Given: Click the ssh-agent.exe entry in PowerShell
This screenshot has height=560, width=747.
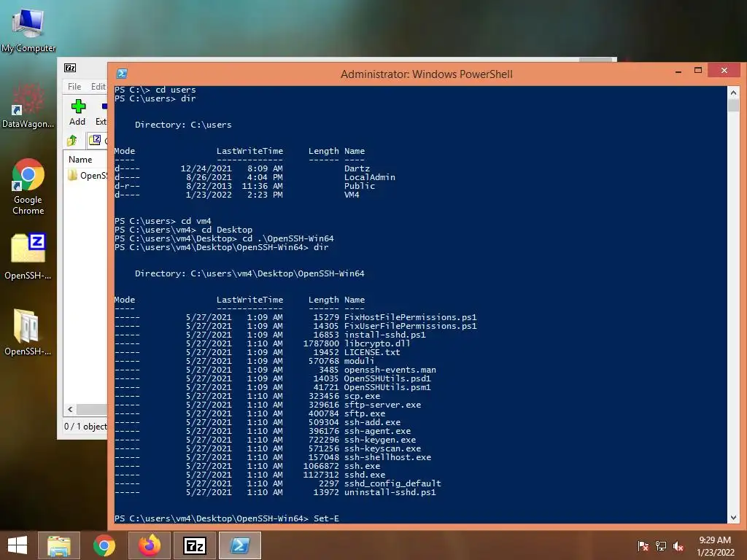Looking at the screenshot, I should coord(377,431).
